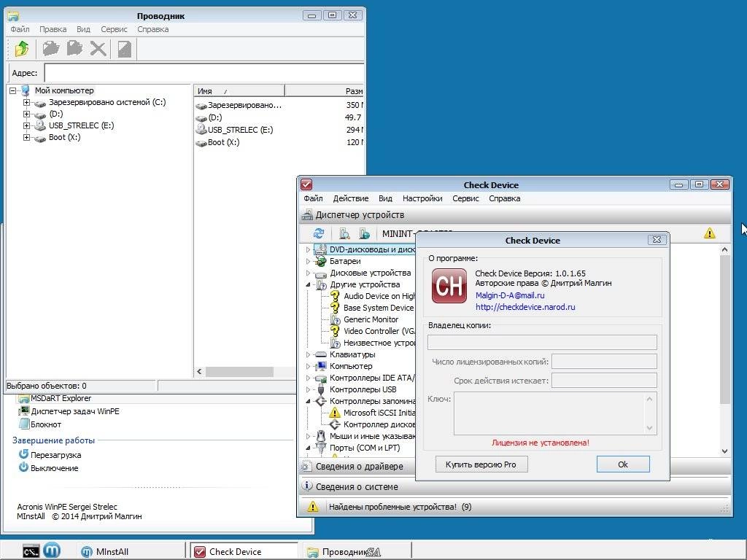
Task: Expand Зарезервировано системой (C:) in tree
Action: (x=27, y=102)
